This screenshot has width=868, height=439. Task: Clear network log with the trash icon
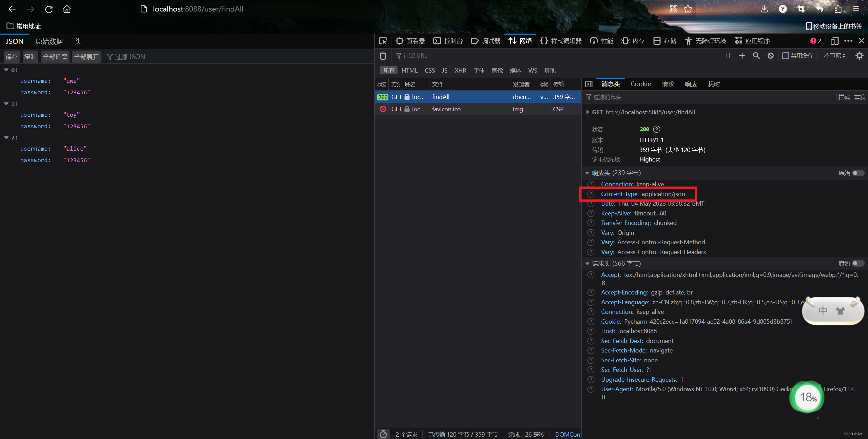tap(383, 56)
